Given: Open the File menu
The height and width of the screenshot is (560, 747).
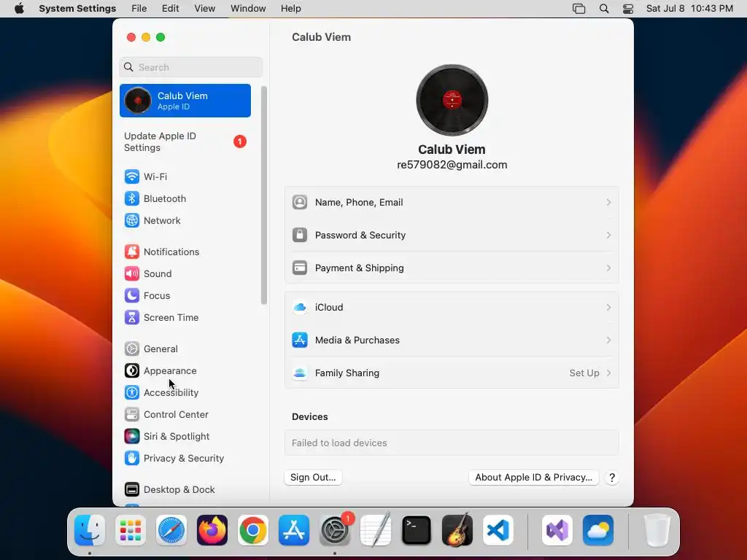Looking at the screenshot, I should (139, 9).
